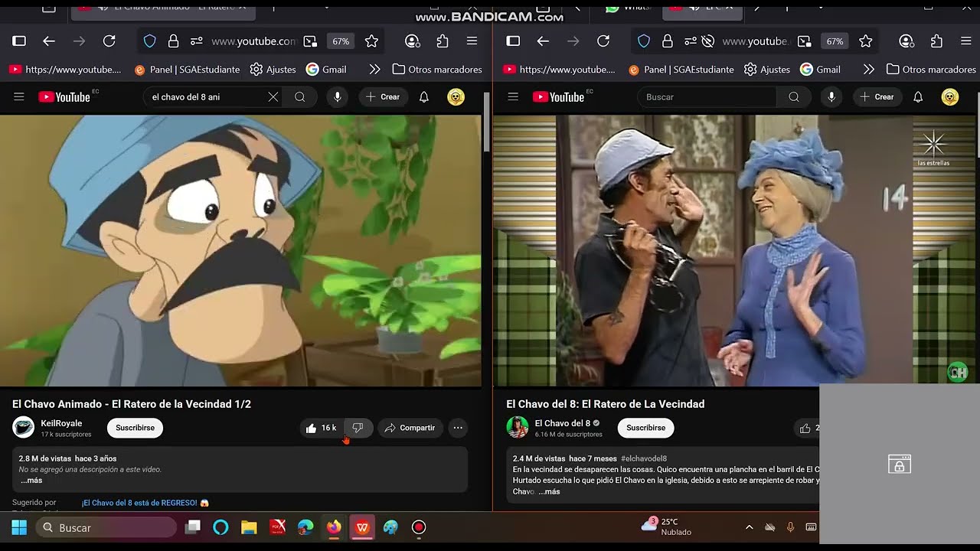980x551 pixels.
Task: Open YouTube guide menu in right window
Action: pos(513,97)
